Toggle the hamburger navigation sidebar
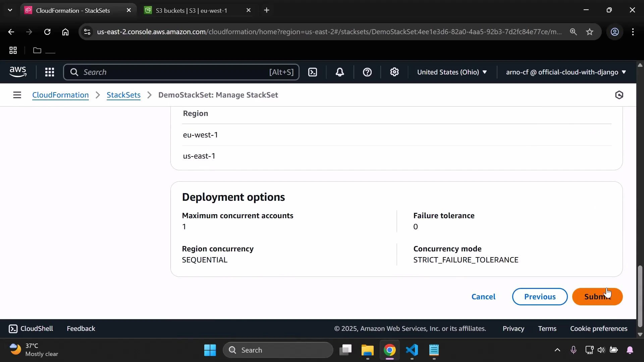Viewport: 644px width, 362px height. (x=17, y=95)
